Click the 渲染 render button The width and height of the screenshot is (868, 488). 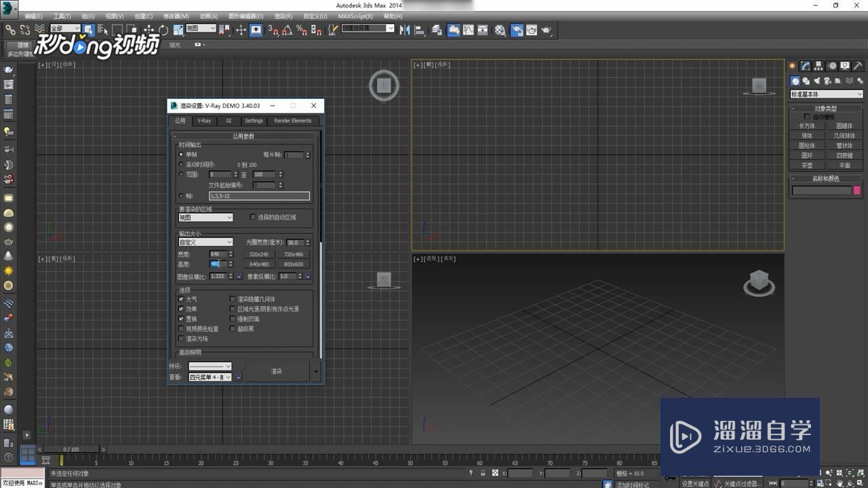pyautogui.click(x=277, y=371)
